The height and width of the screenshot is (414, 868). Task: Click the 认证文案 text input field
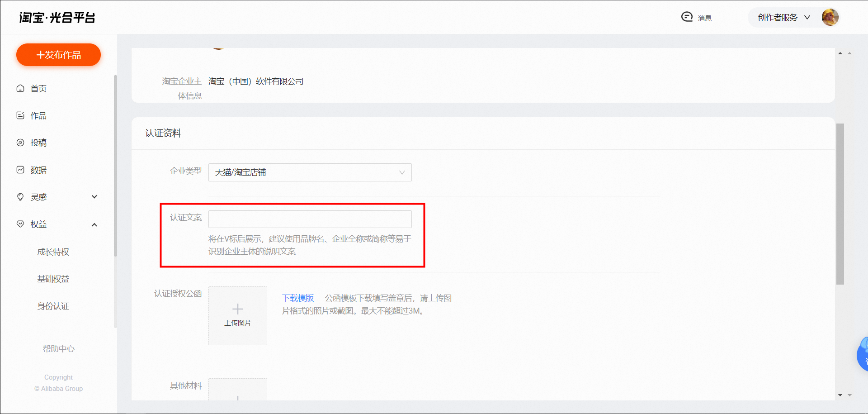coord(310,219)
